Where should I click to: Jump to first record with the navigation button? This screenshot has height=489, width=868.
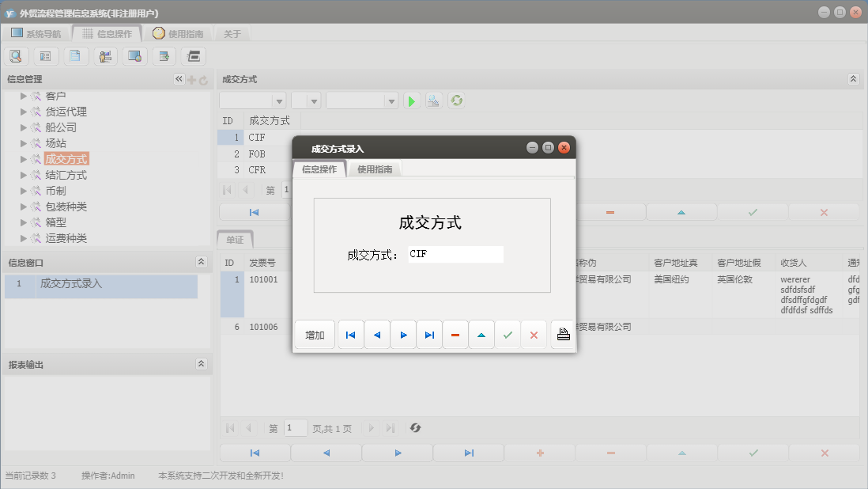coord(350,334)
